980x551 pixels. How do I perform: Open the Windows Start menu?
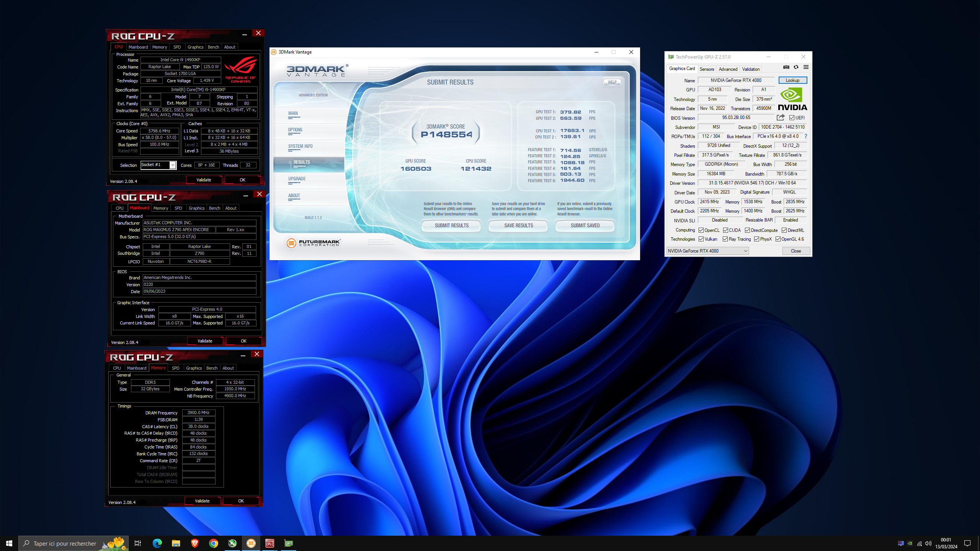pyautogui.click(x=9, y=543)
